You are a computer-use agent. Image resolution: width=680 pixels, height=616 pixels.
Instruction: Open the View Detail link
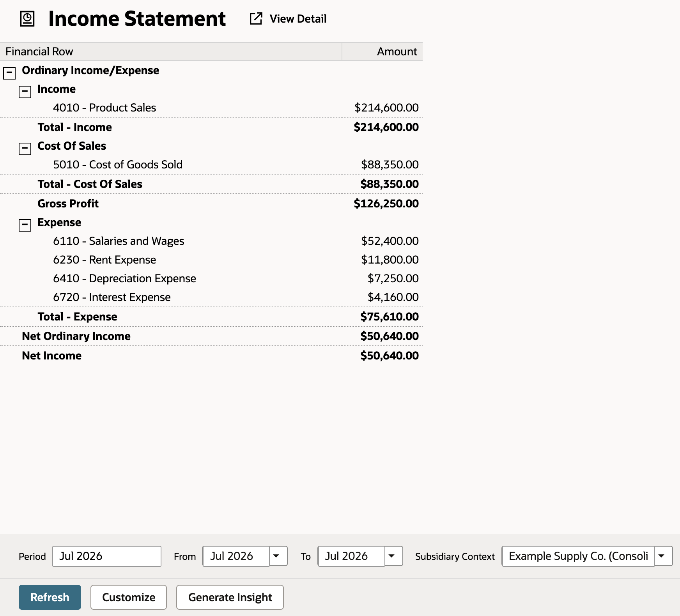click(x=298, y=19)
